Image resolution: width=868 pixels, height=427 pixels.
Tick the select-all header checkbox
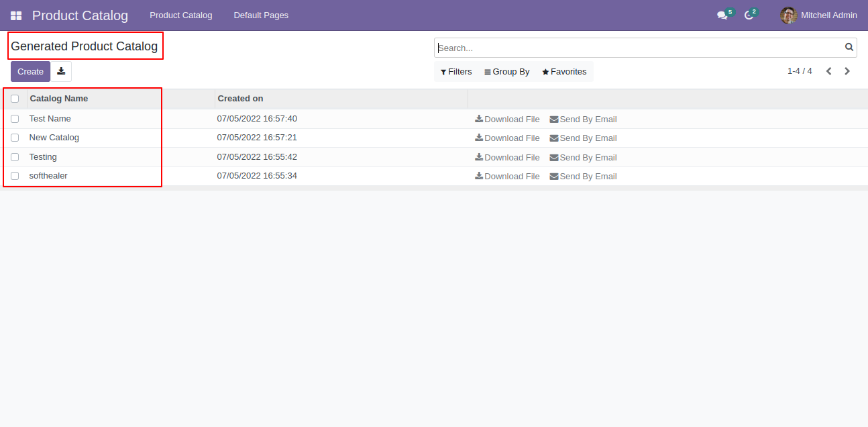pos(15,99)
